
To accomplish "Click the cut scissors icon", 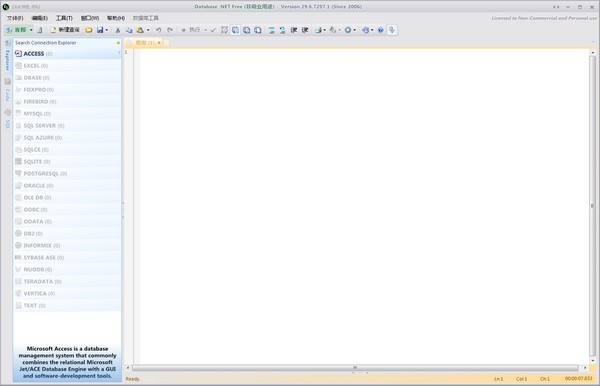I will click(x=118, y=30).
